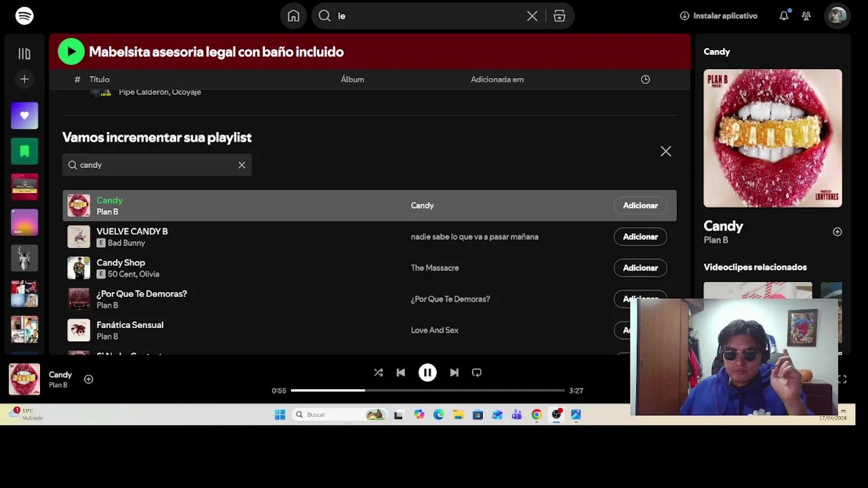
Task: Toggle shuffle playback
Action: [x=378, y=372]
